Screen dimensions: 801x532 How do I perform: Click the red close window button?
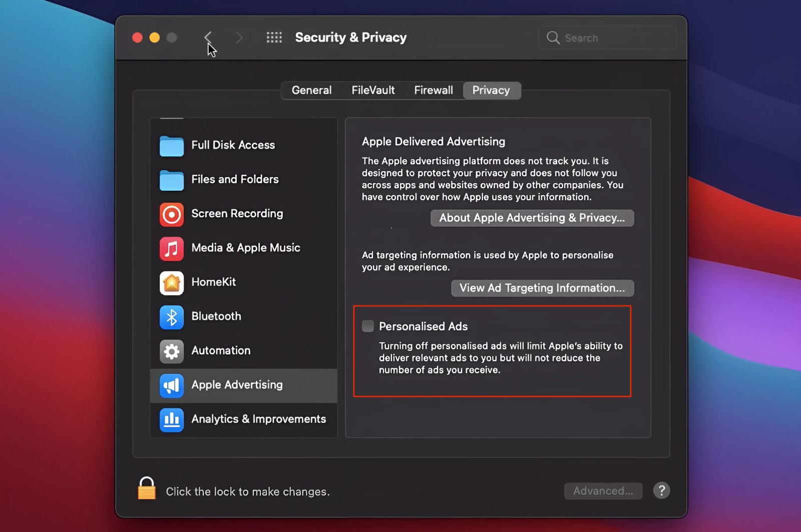137,38
